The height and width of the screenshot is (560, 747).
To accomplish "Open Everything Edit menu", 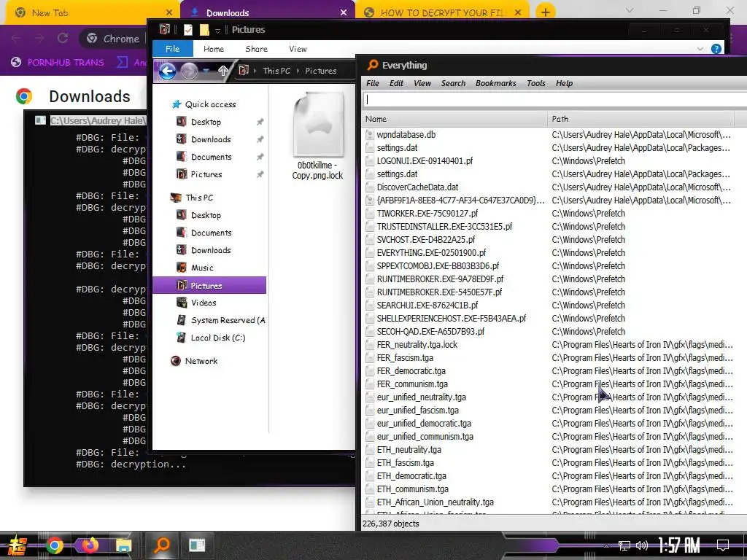I will tap(396, 83).
